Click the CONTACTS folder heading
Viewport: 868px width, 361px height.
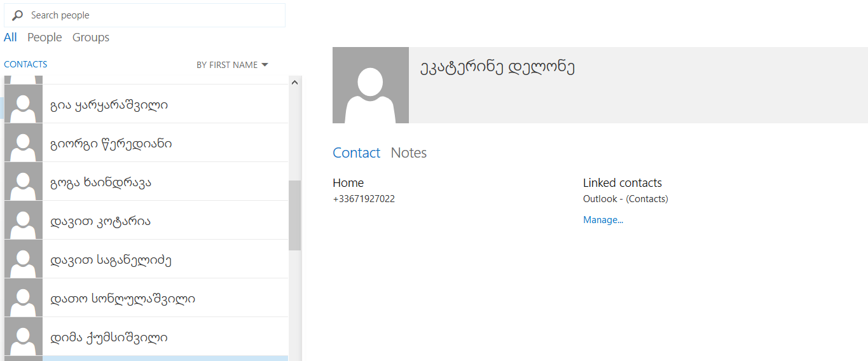[25, 64]
